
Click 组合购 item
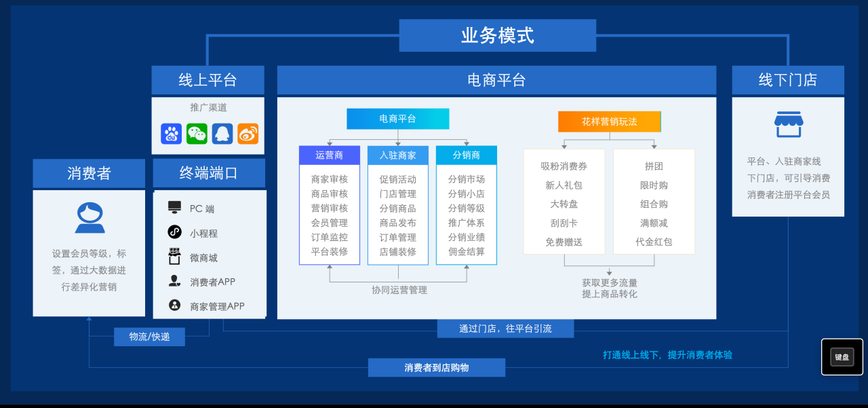point(654,204)
